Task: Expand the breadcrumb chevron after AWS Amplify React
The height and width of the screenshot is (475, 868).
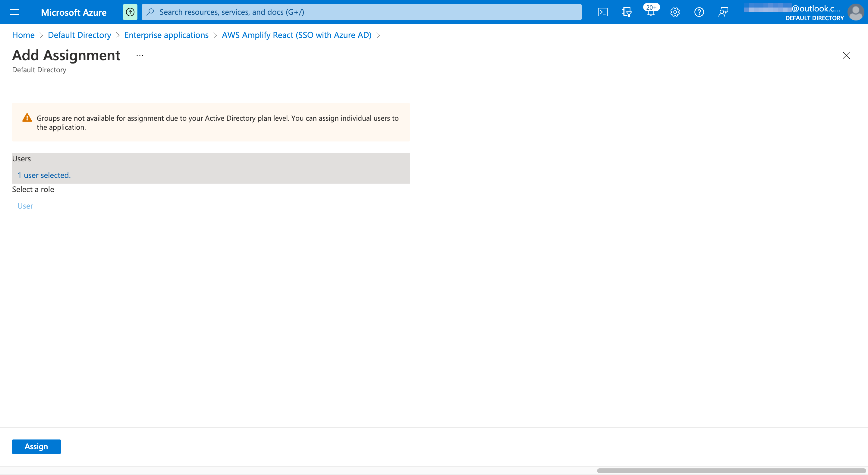Action: 378,35
